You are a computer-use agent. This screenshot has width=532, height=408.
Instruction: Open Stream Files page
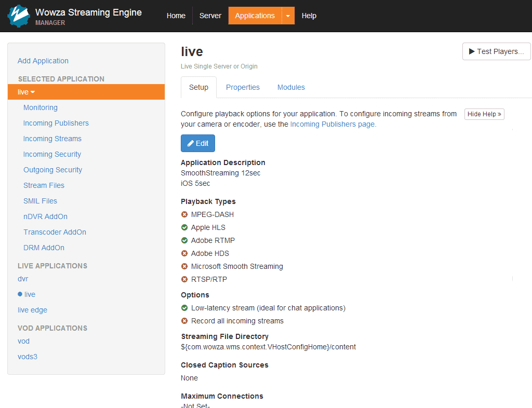[x=44, y=185]
